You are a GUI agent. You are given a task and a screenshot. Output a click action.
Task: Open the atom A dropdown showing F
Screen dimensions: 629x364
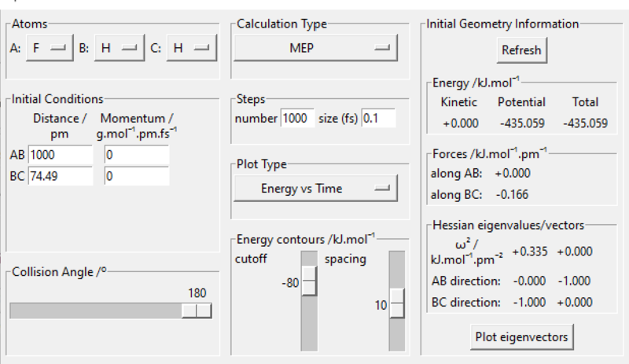tap(49, 48)
